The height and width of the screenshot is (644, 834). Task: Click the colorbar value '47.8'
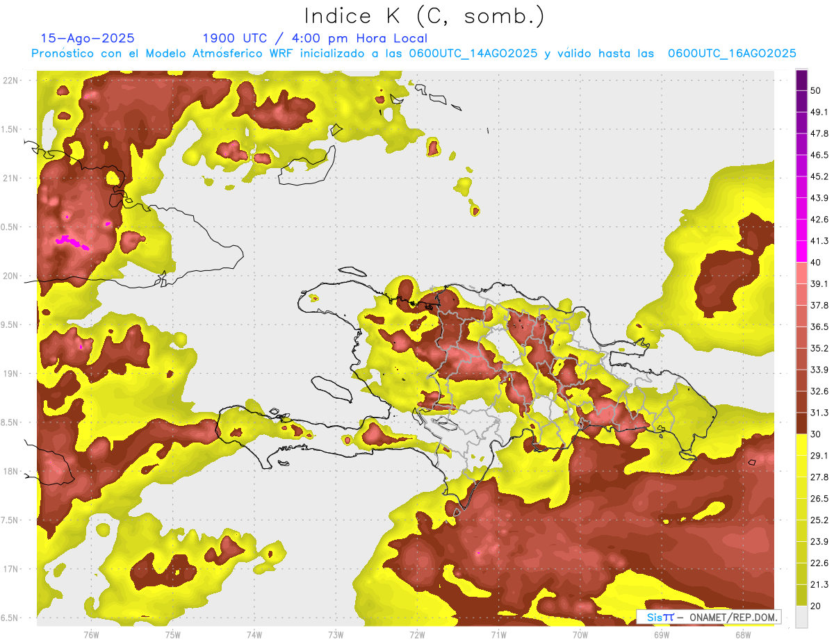click(819, 133)
